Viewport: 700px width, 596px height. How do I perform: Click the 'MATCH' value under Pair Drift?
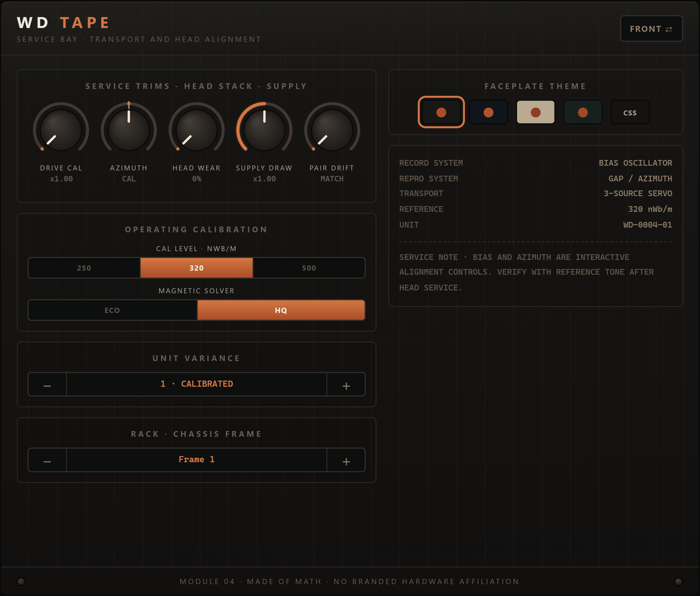[332, 179]
